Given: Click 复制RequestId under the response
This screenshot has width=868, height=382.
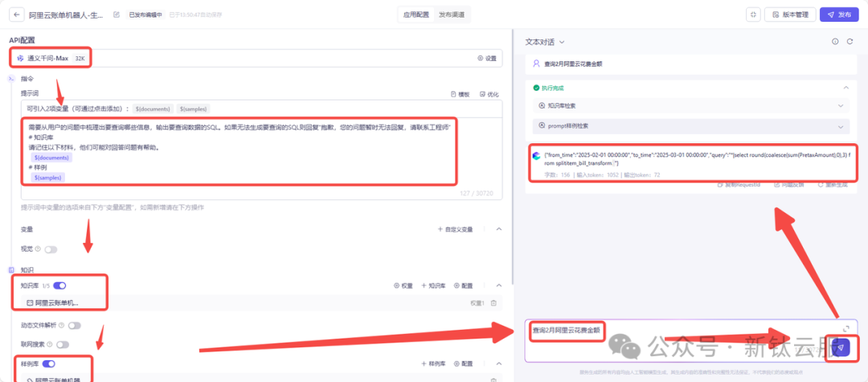Looking at the screenshot, I should [739, 184].
